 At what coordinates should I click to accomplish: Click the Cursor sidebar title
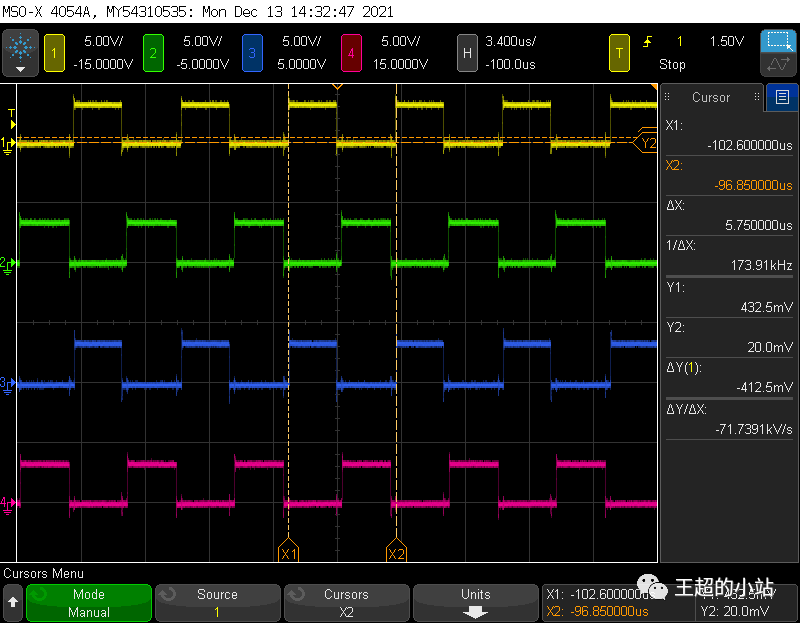tap(711, 97)
